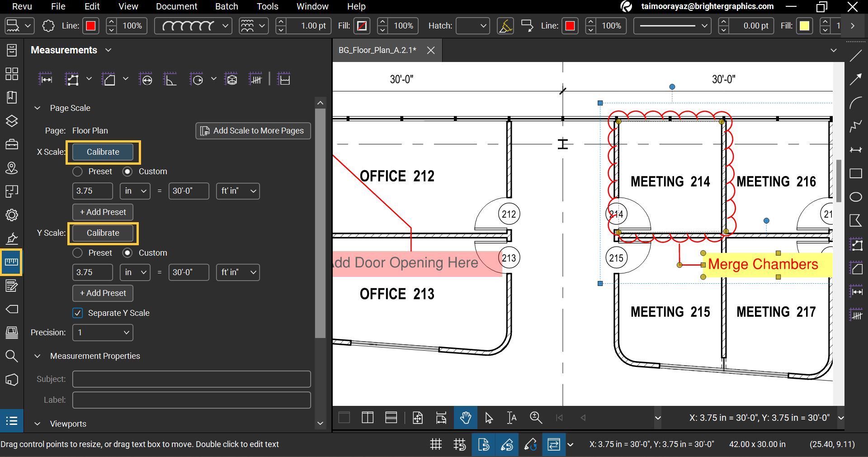Viewport: 868px width, 457px height.
Task: Activate the Pan tool in the status bar
Action: click(x=466, y=418)
